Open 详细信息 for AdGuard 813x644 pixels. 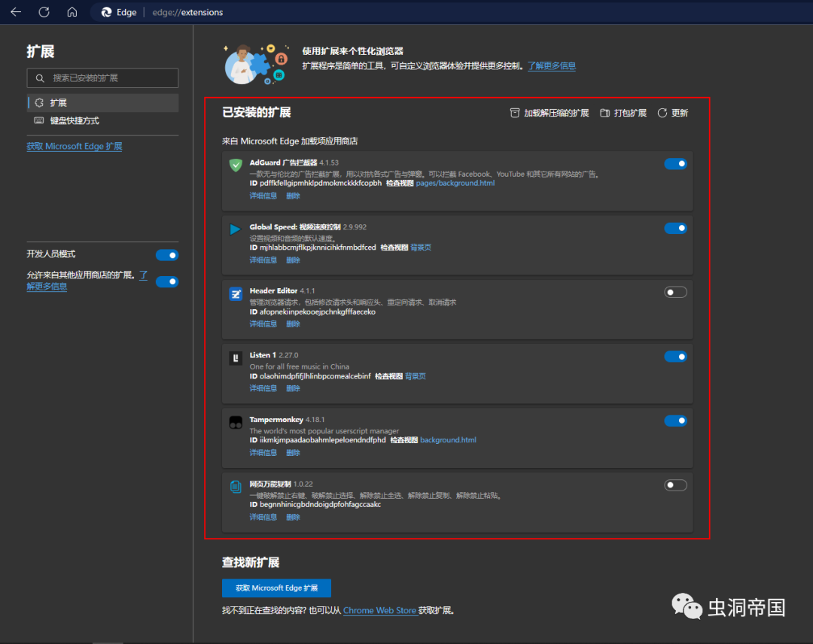point(263,196)
